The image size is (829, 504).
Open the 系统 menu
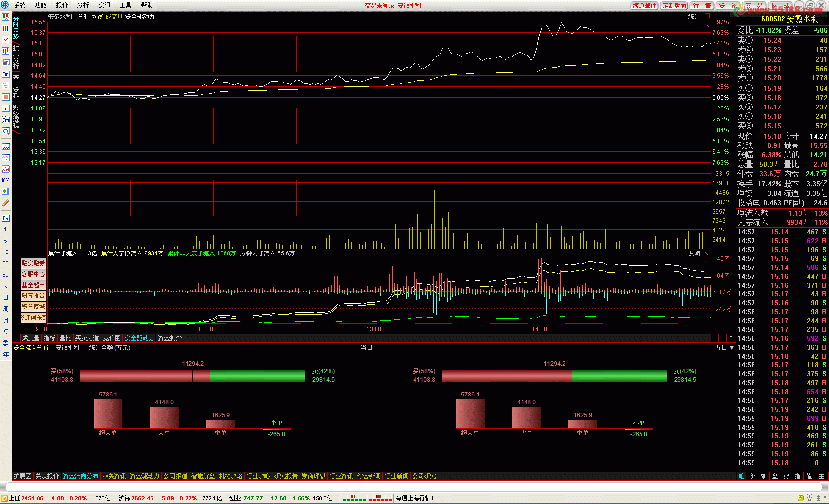pyautogui.click(x=20, y=5)
